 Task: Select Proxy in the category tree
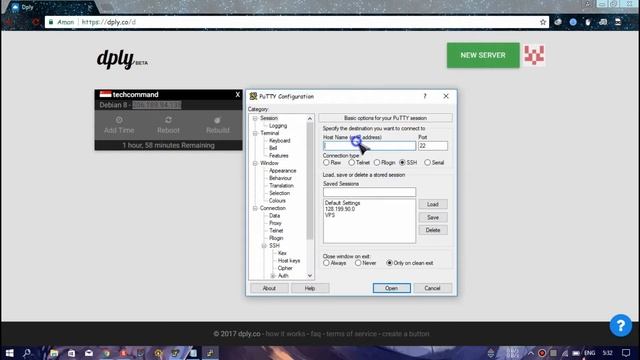pyautogui.click(x=275, y=223)
